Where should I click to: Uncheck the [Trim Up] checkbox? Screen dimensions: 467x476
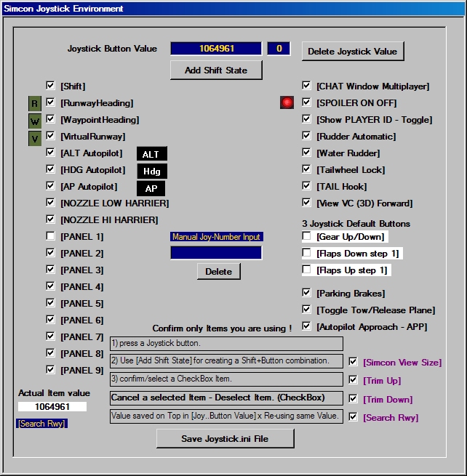[x=353, y=380]
